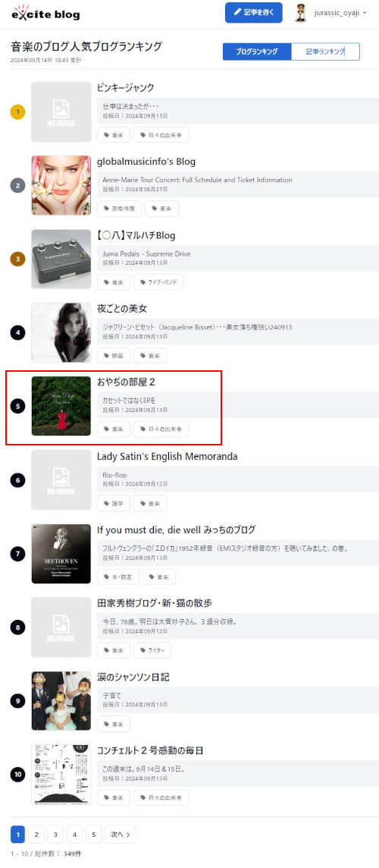
Task: Click the ライブ・バンド tag chip
Action: tap(158, 282)
